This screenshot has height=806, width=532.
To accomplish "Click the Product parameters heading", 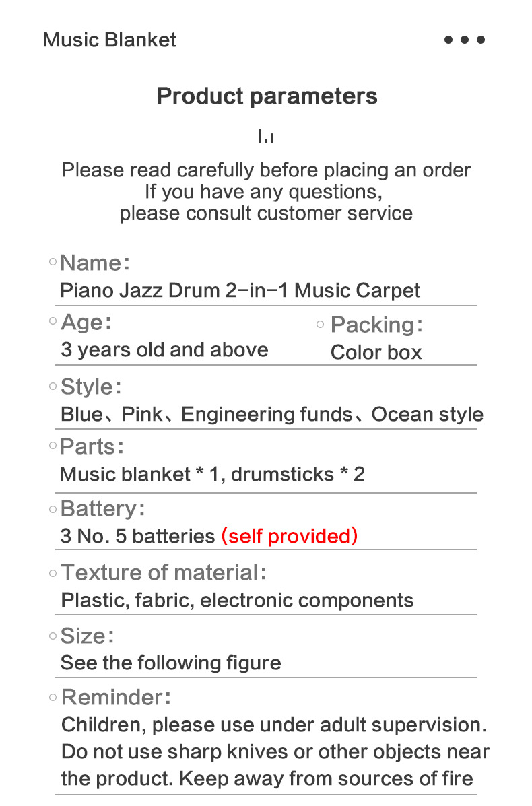I will [267, 96].
